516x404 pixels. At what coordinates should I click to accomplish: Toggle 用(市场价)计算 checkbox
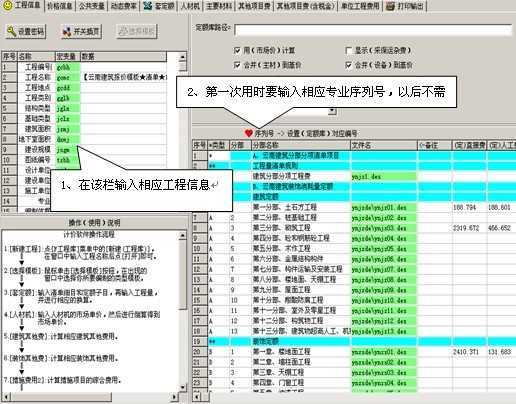(x=237, y=50)
